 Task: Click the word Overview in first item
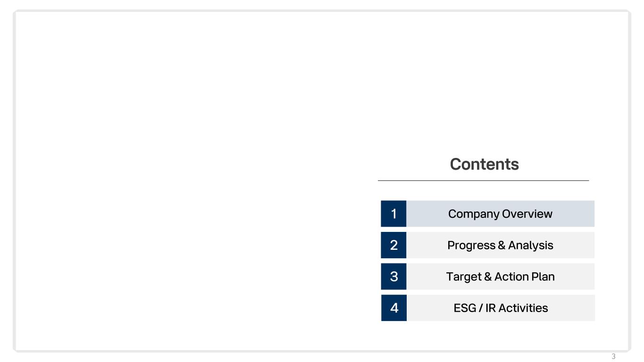(x=527, y=214)
